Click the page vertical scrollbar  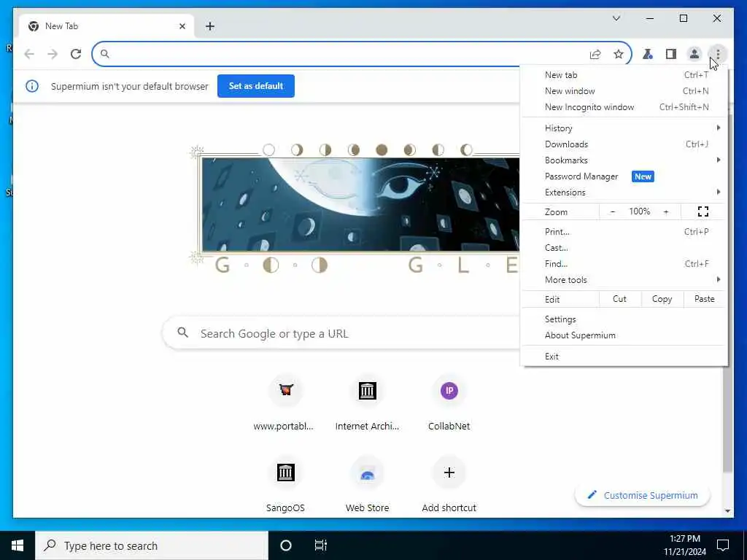pyautogui.click(x=728, y=419)
